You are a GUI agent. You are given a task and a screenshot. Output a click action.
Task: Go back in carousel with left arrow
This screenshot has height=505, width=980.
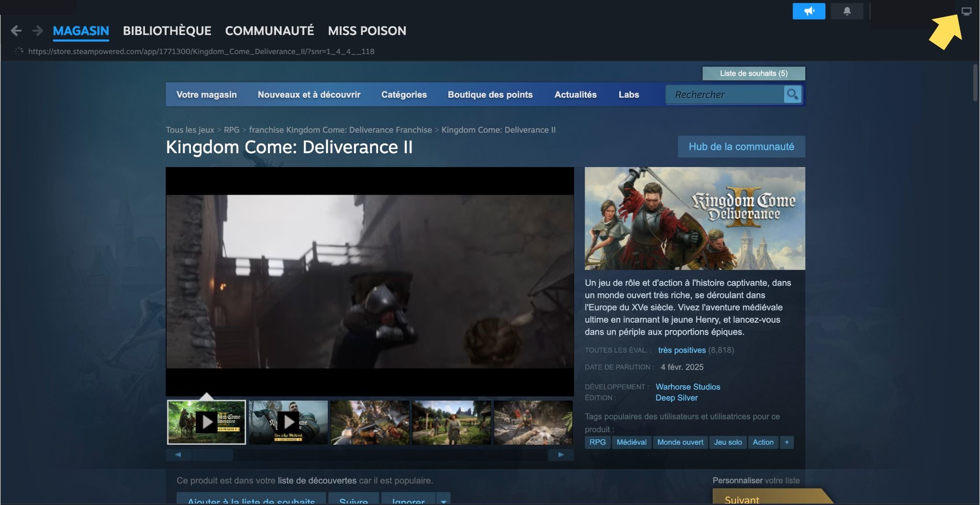178,455
